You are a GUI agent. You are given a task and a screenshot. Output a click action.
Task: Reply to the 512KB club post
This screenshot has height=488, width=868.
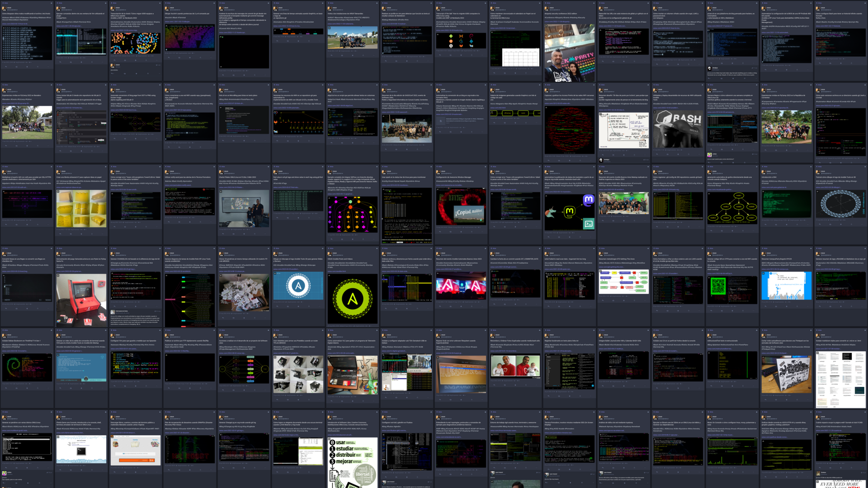pyautogui.click(x=820, y=468)
